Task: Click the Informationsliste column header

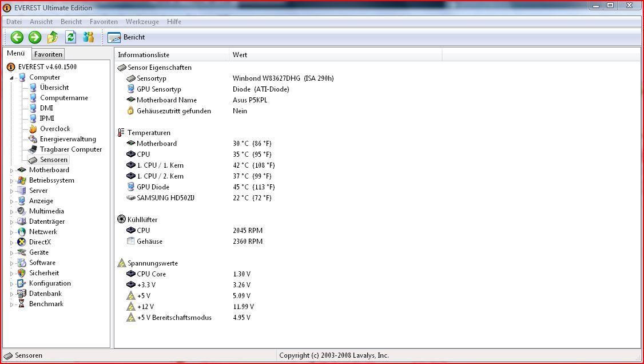Action: click(172, 54)
